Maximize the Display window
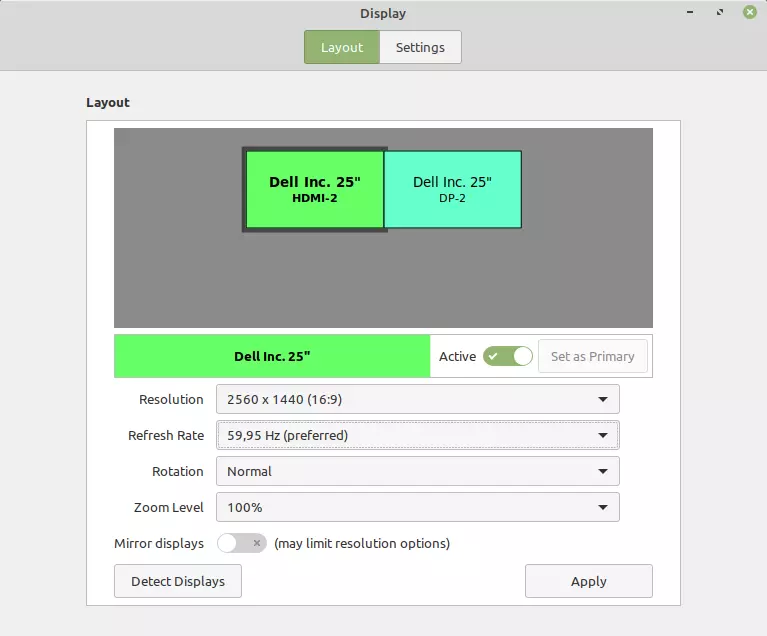This screenshot has height=636, width=767. click(720, 12)
